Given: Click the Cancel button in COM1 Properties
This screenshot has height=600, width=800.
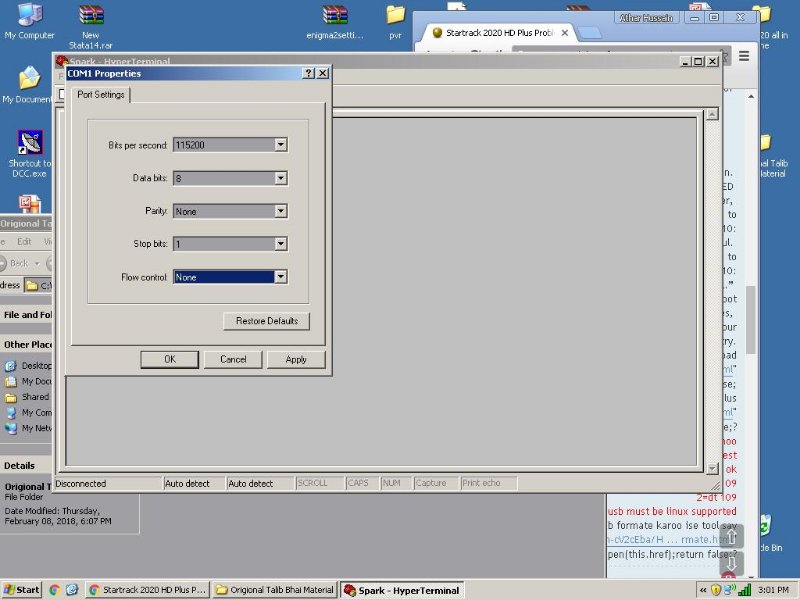Looking at the screenshot, I should [x=233, y=359].
